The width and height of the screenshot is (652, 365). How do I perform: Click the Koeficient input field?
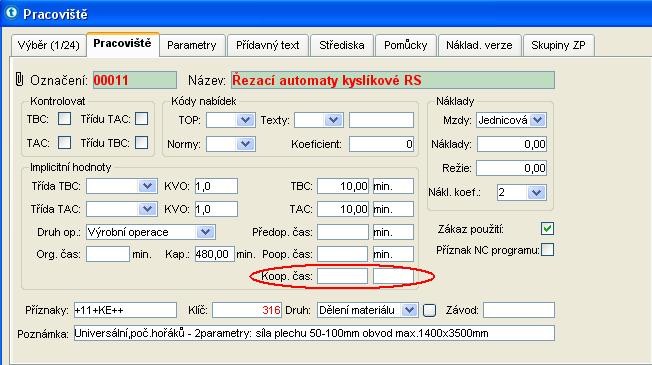coord(381,144)
